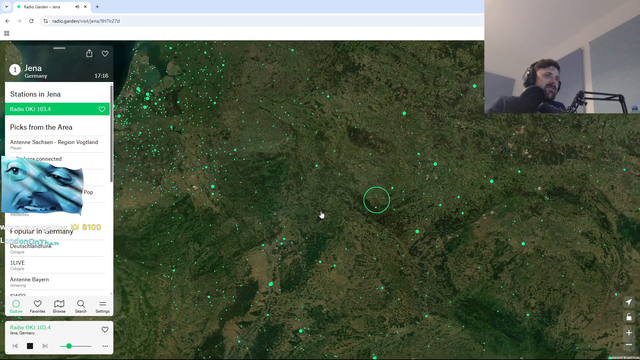Favorite the now-playing Radio OKJ station
640x360 pixels.
(x=105, y=329)
